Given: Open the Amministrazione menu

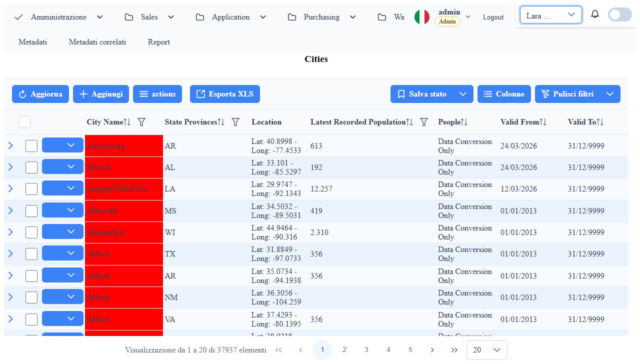Looking at the screenshot, I should [x=59, y=17].
